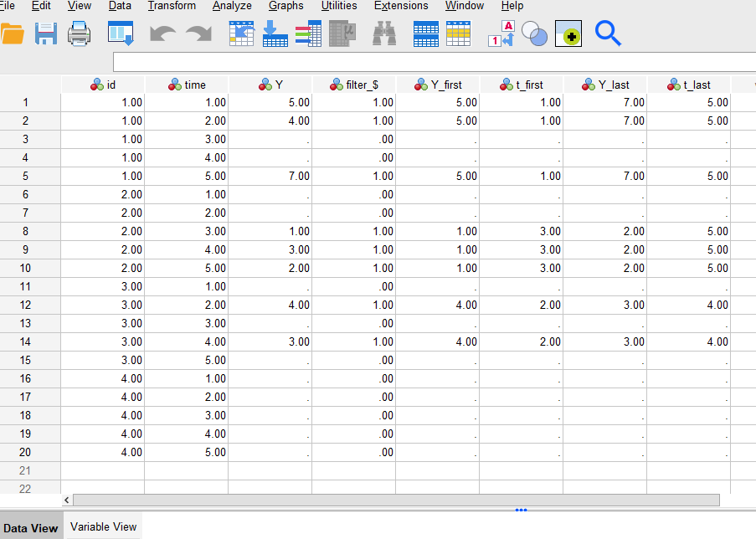The width and height of the screenshot is (756, 539).
Task: Print the active dataset
Action: coord(80,33)
